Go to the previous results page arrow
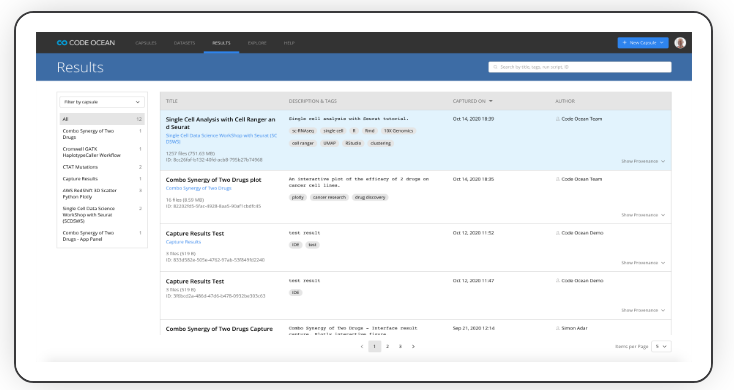734x390 pixels. [x=362, y=346]
